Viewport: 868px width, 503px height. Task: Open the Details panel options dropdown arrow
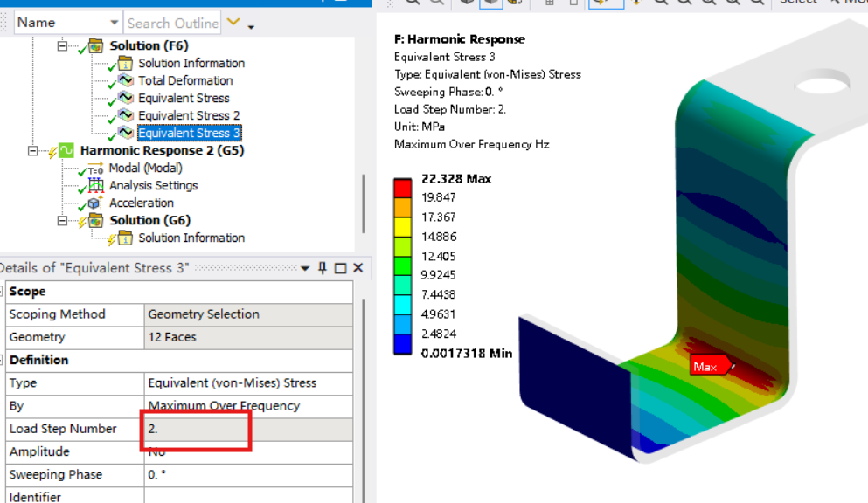pyautogui.click(x=305, y=269)
